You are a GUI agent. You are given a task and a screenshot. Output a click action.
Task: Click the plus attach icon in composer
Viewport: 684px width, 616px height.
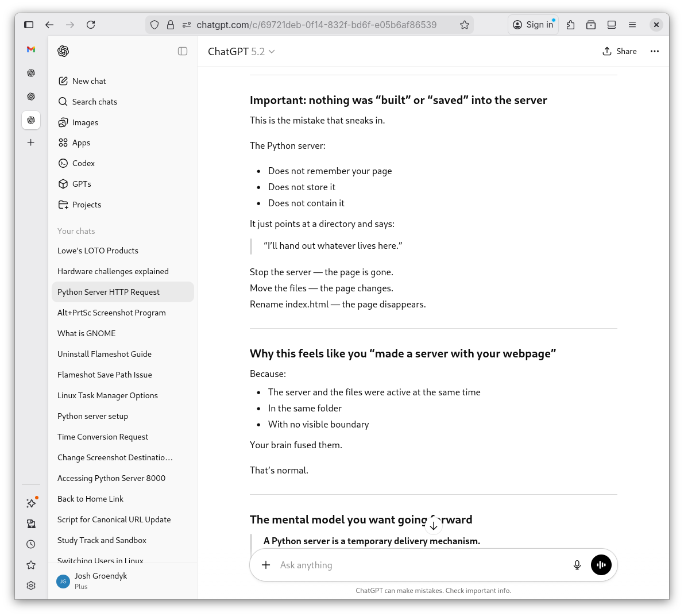click(x=266, y=565)
